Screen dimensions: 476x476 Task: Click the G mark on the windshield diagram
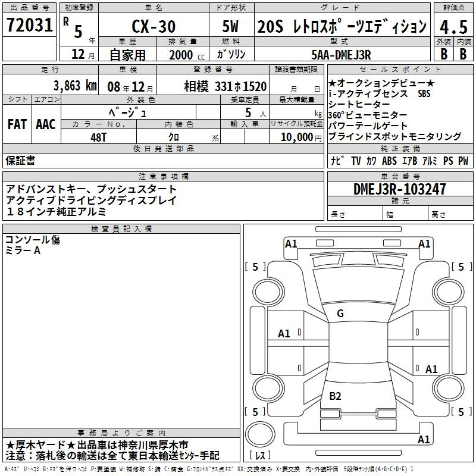(340, 314)
